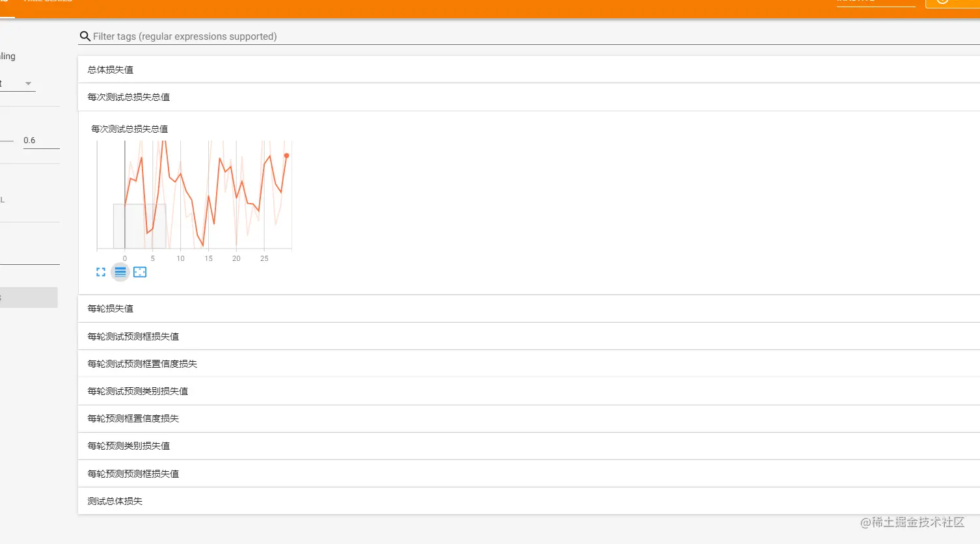This screenshot has width=980, height=544.
Task: Expand the 每轮测试预测框置信度损失 group
Action: point(529,364)
